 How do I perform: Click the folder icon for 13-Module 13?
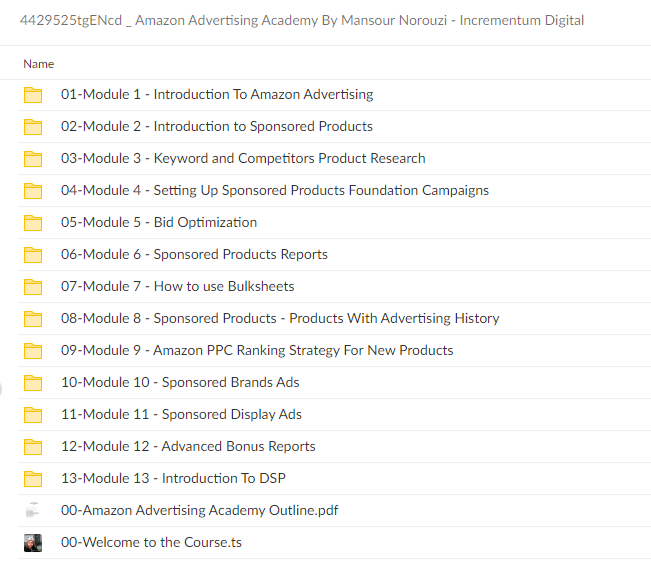[x=33, y=479]
